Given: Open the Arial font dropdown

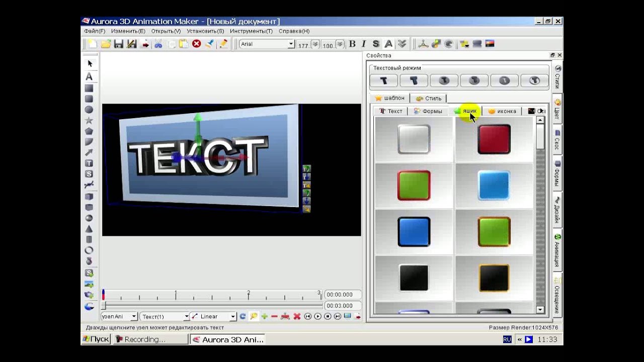Looking at the screenshot, I should 291,44.
